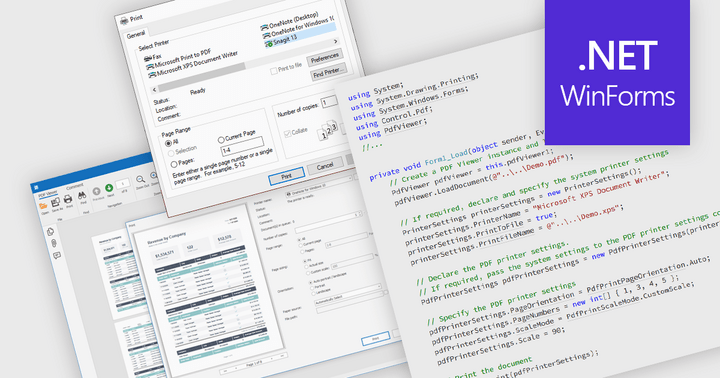Open the Paper source dropdown
This screenshot has width=720, height=378.
(349, 294)
